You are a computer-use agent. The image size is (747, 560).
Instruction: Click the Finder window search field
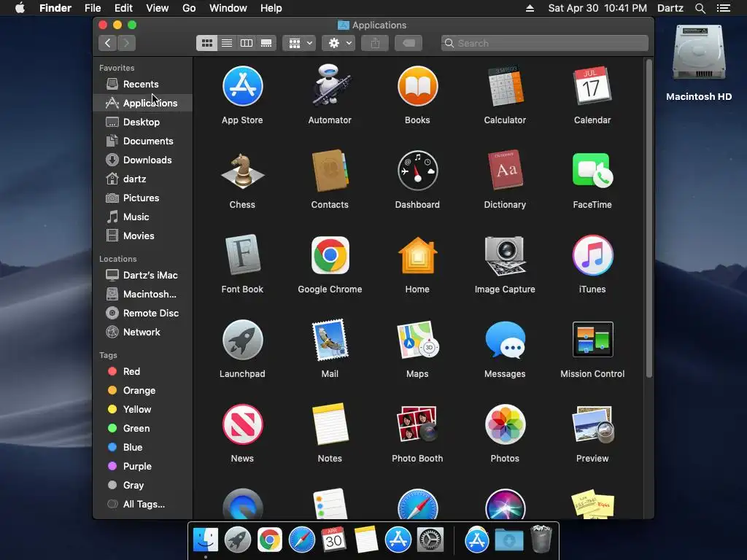[x=544, y=43]
